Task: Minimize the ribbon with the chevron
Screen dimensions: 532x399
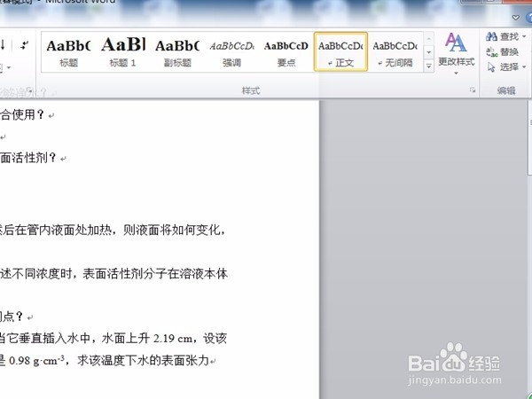Action: click(516, 18)
